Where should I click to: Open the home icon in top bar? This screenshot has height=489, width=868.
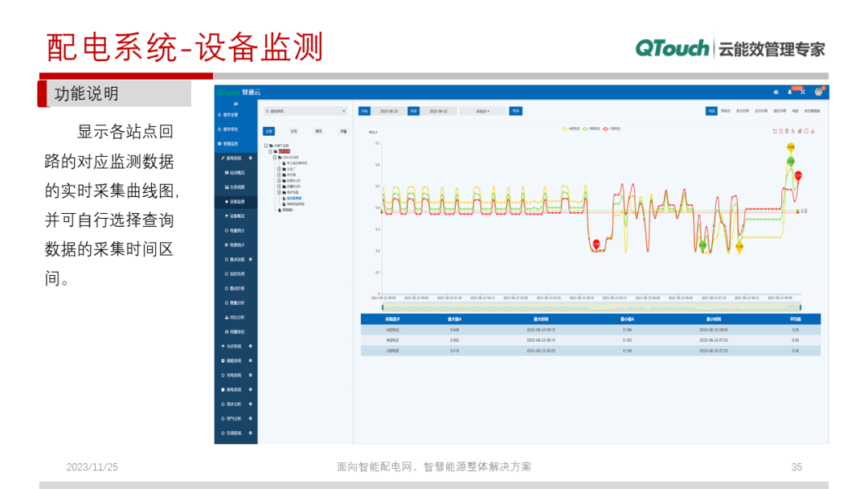click(776, 92)
